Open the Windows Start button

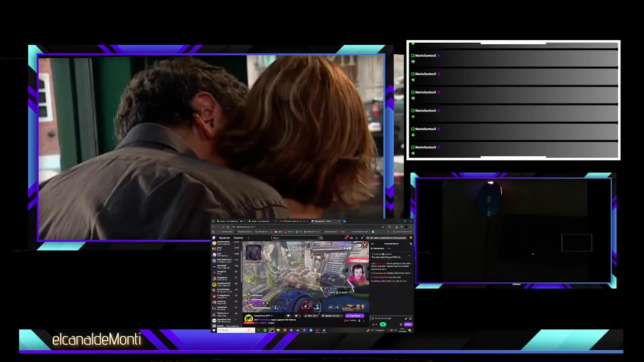[x=213, y=330]
